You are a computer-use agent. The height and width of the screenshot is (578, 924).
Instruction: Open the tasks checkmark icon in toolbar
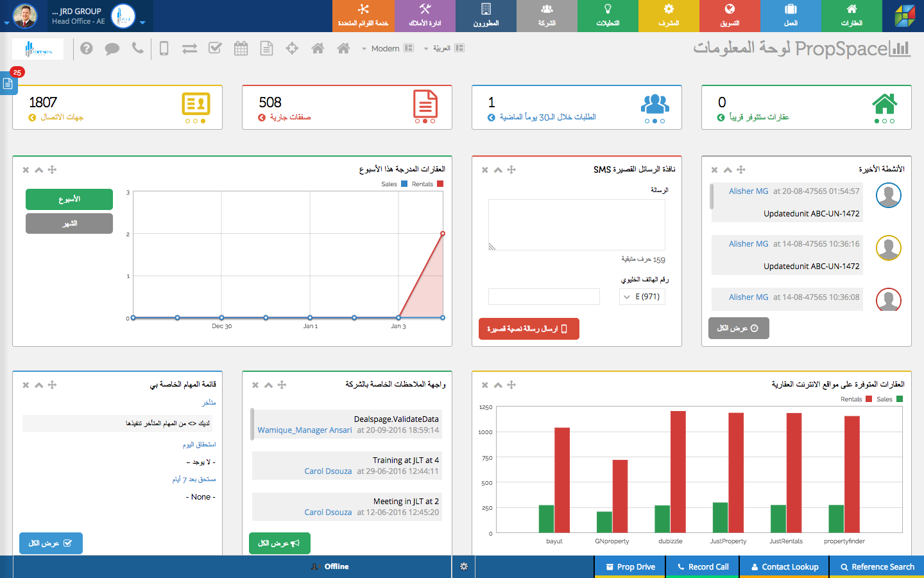click(x=215, y=48)
